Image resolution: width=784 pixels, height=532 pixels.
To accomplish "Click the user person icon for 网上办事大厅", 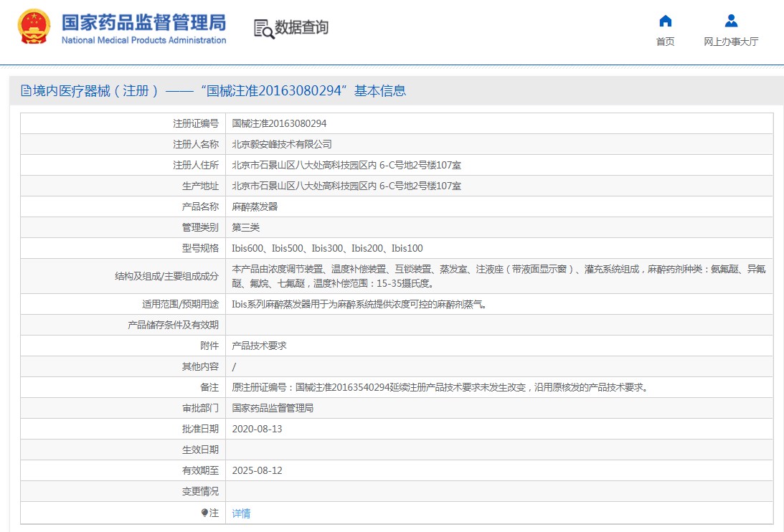I will [x=731, y=21].
